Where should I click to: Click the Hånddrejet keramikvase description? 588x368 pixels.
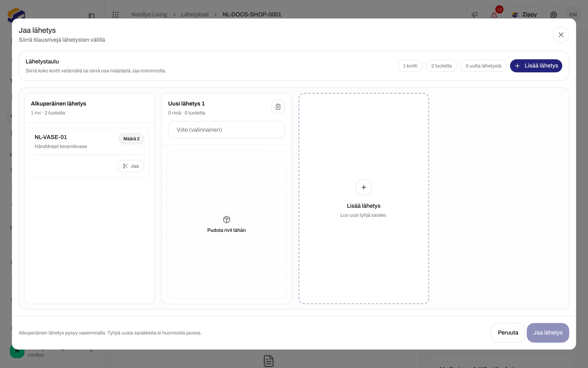point(61,146)
